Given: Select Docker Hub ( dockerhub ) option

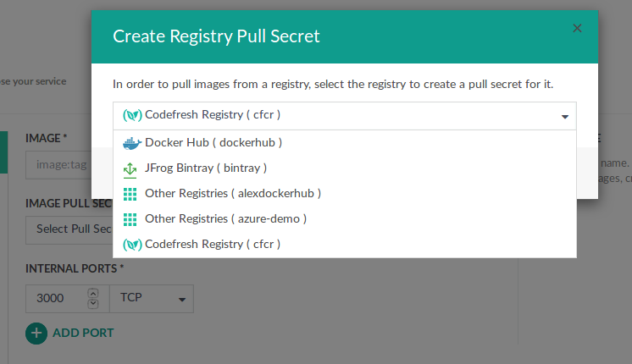Looking at the screenshot, I should coord(213,142).
